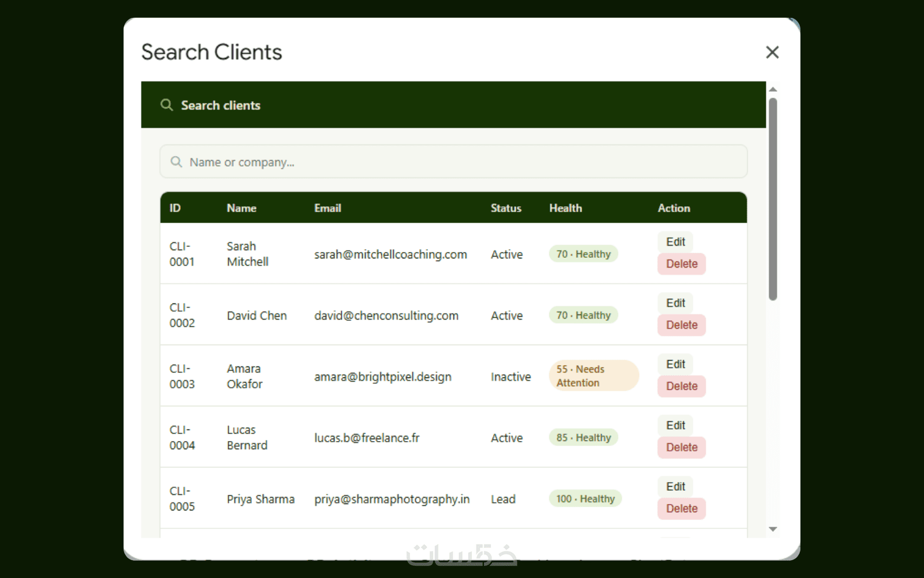
Task: Click the 55 Needs Attention health badge
Action: 594,376
